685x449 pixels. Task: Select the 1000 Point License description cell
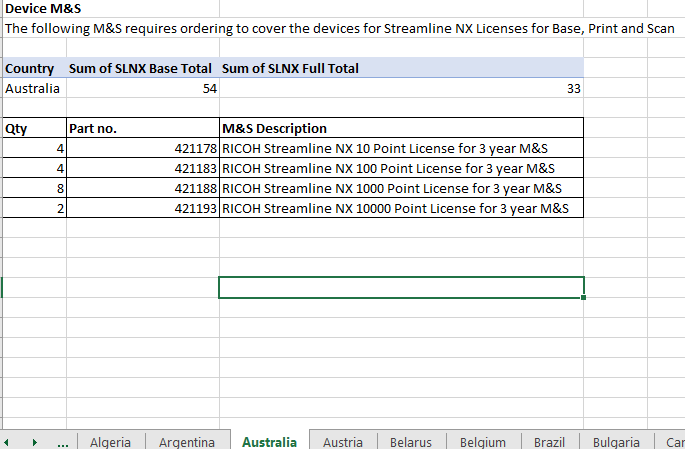401,188
